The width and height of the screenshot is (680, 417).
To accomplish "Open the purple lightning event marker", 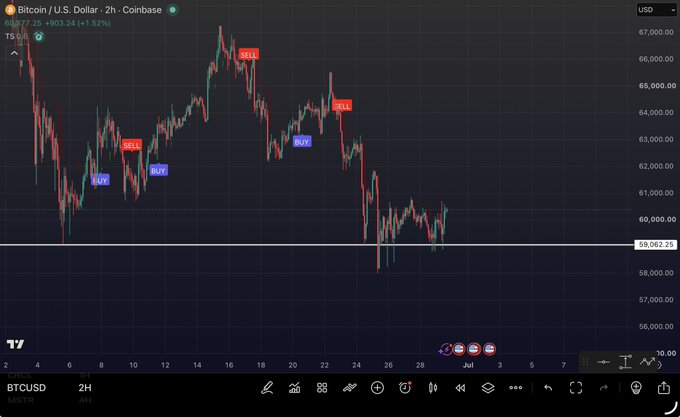I will point(445,349).
